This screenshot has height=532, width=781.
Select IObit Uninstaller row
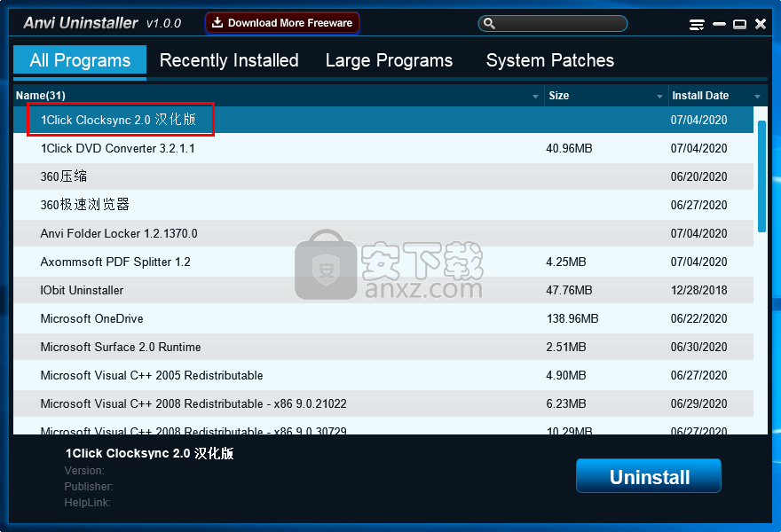(383, 290)
